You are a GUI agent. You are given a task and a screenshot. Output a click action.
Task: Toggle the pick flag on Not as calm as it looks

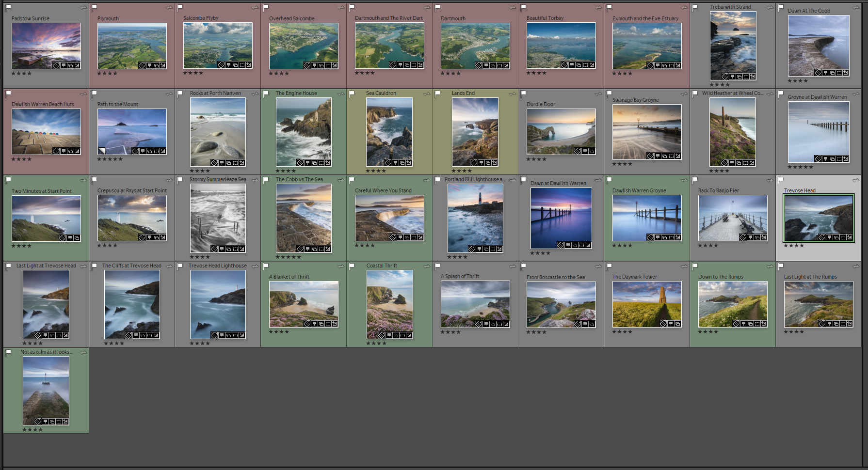coord(8,353)
